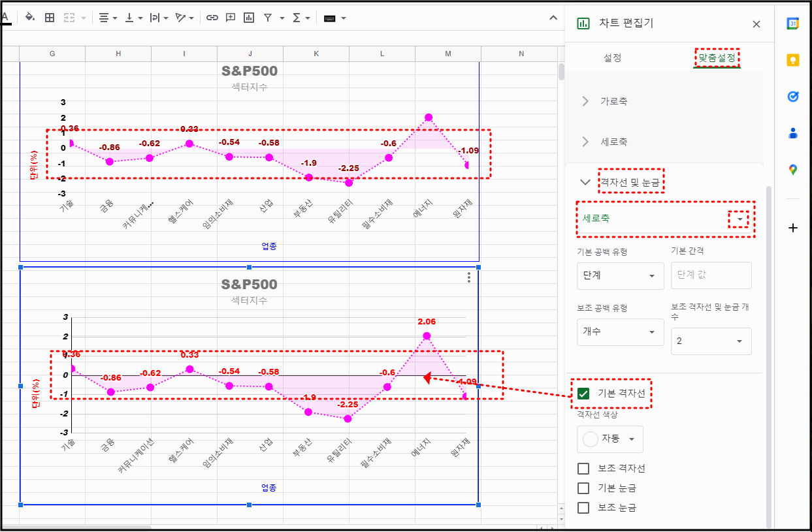Viewport: 812px width, 532px height.
Task: Enable the 기본 눈금 checkbox
Action: pyautogui.click(x=583, y=488)
